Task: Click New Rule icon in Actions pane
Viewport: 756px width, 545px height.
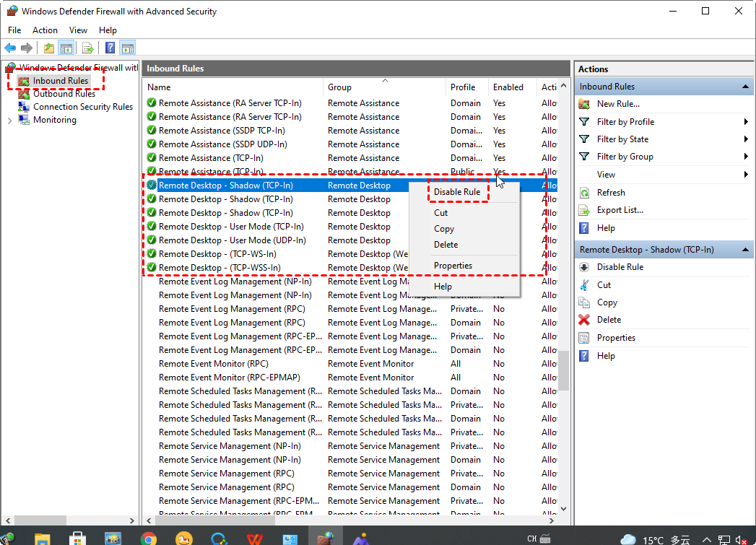Action: pyautogui.click(x=584, y=104)
